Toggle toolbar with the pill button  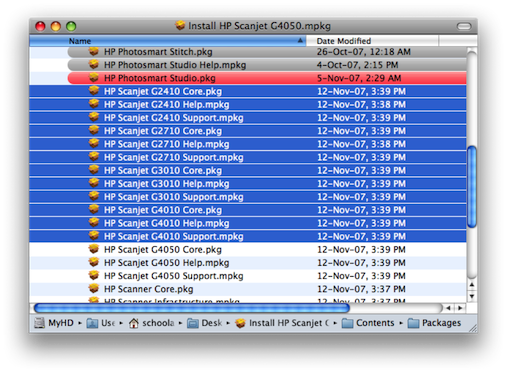464,26
